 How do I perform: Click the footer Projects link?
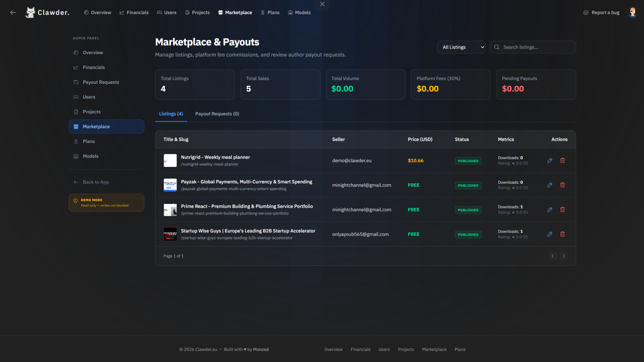click(406, 349)
